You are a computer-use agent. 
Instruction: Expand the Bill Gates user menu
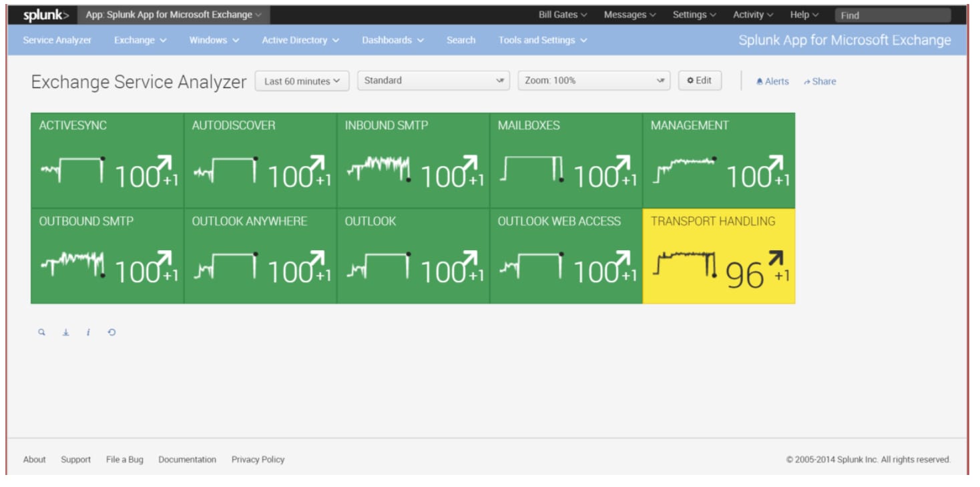[x=563, y=15]
